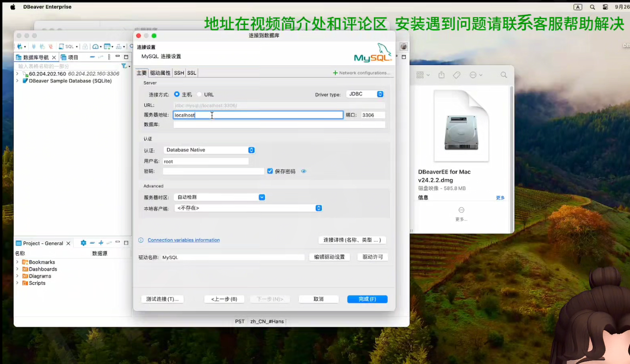Click the 完成 (F) button
The width and height of the screenshot is (630, 364).
point(367,299)
